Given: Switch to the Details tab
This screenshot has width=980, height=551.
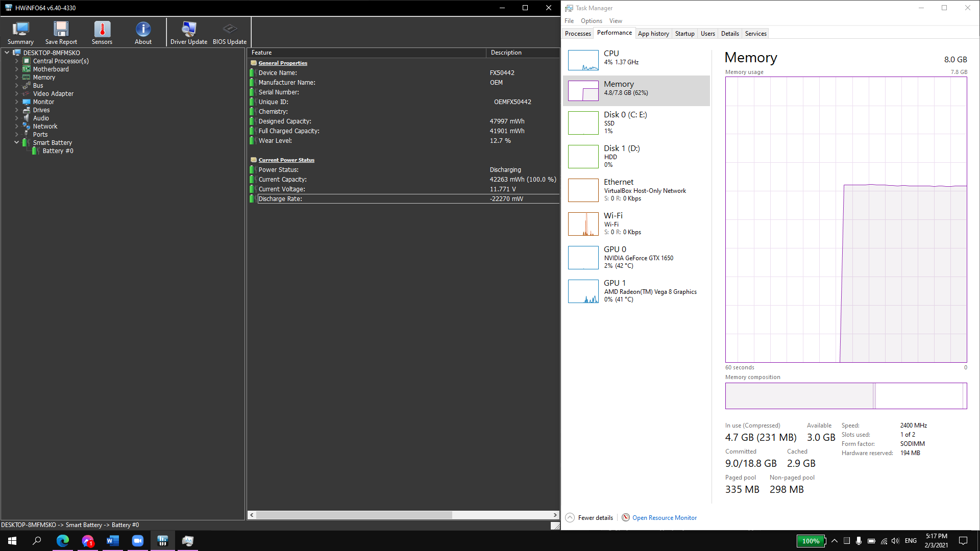Looking at the screenshot, I should (730, 34).
